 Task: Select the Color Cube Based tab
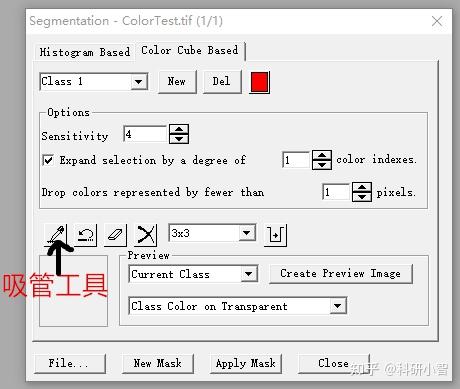[x=190, y=51]
